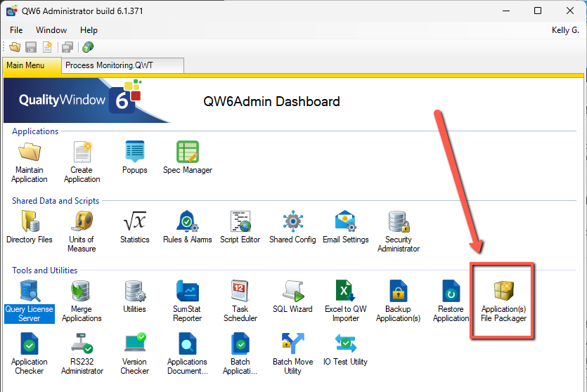Image resolution: width=587 pixels, height=392 pixels.
Task: Click the save disk toolbar button
Action: 31,47
